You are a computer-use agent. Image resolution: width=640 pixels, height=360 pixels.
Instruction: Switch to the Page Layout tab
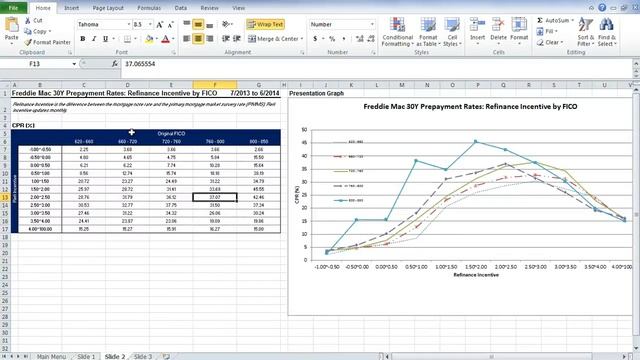click(x=108, y=8)
